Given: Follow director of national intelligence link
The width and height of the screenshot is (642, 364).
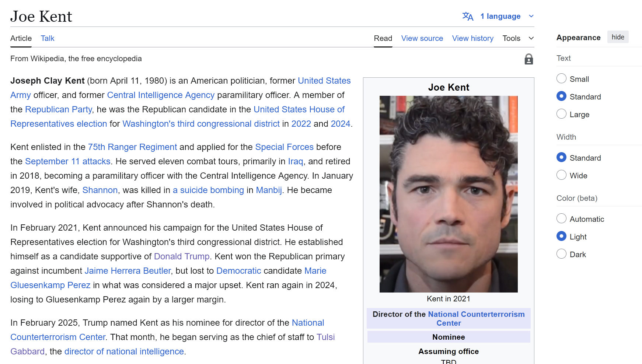Looking at the screenshot, I should point(124,351).
